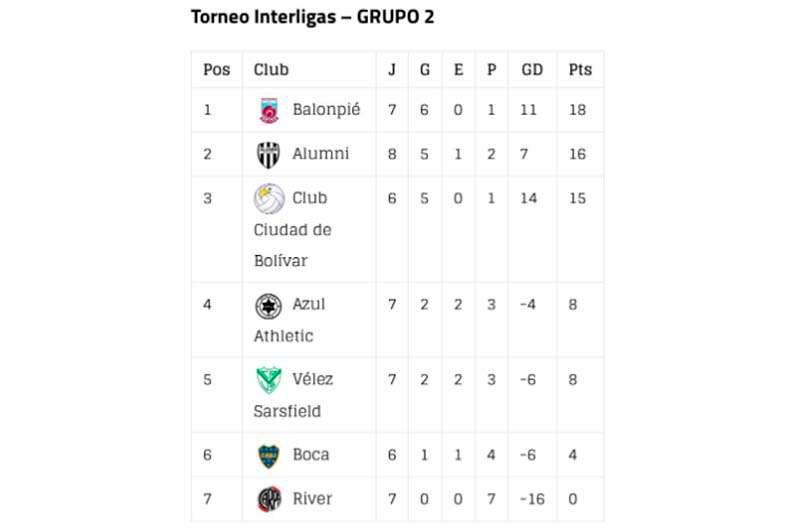This screenshot has width=800, height=530.
Task: Click the Pos column header
Action: [x=217, y=69]
